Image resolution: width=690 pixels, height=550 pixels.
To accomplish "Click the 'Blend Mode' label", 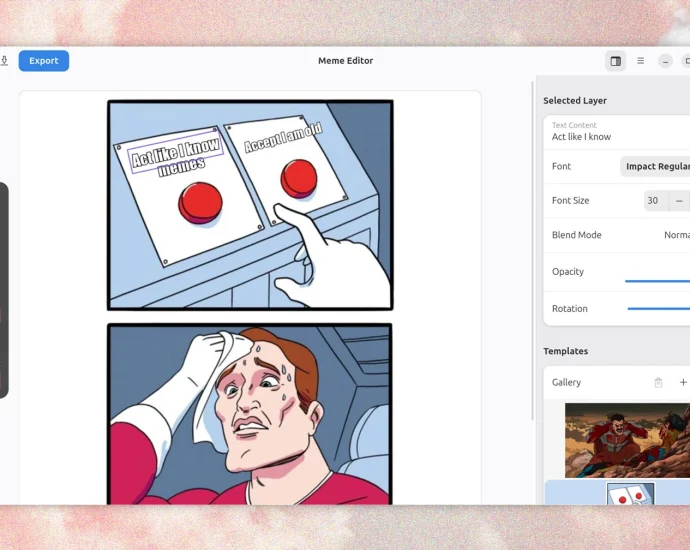I will (576, 235).
